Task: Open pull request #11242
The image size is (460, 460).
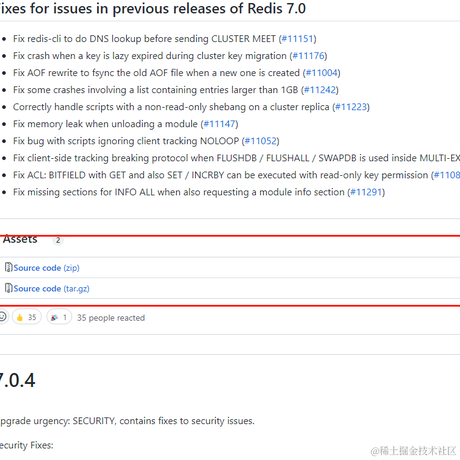Action: 320,90
